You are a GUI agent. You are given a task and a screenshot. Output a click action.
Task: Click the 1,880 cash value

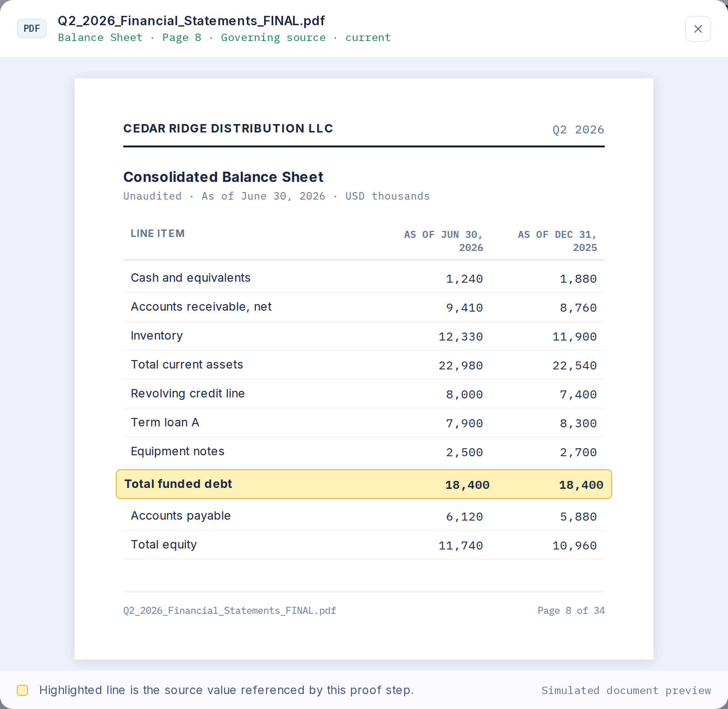[578, 279]
